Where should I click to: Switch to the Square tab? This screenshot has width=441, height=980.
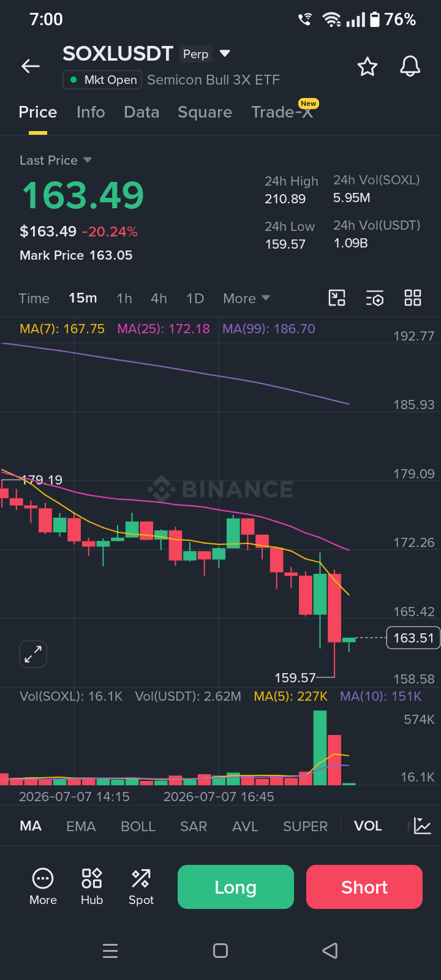tap(205, 112)
